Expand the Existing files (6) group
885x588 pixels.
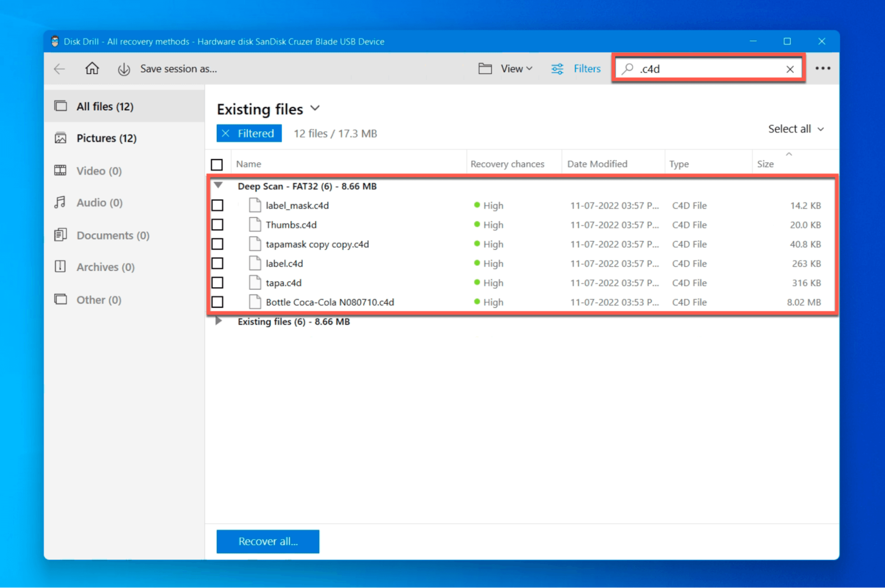tap(218, 321)
